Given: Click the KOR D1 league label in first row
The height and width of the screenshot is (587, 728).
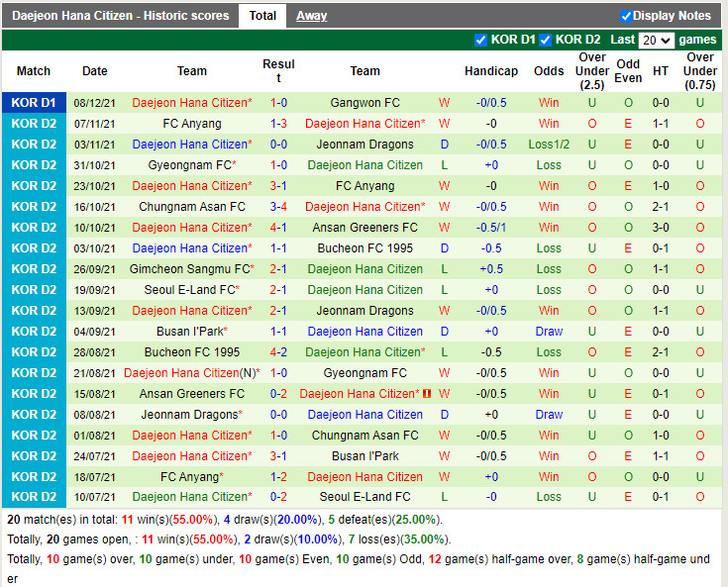Looking at the screenshot, I should (x=35, y=103).
